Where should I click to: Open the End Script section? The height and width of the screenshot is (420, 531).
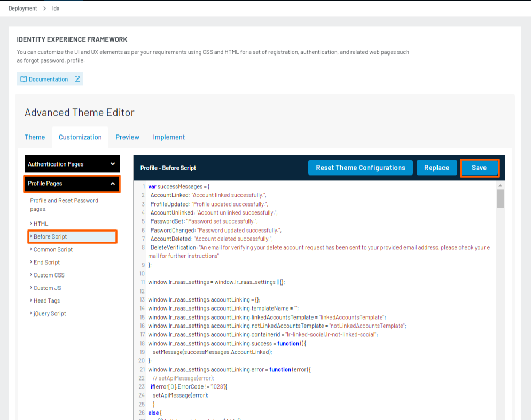[x=48, y=262]
